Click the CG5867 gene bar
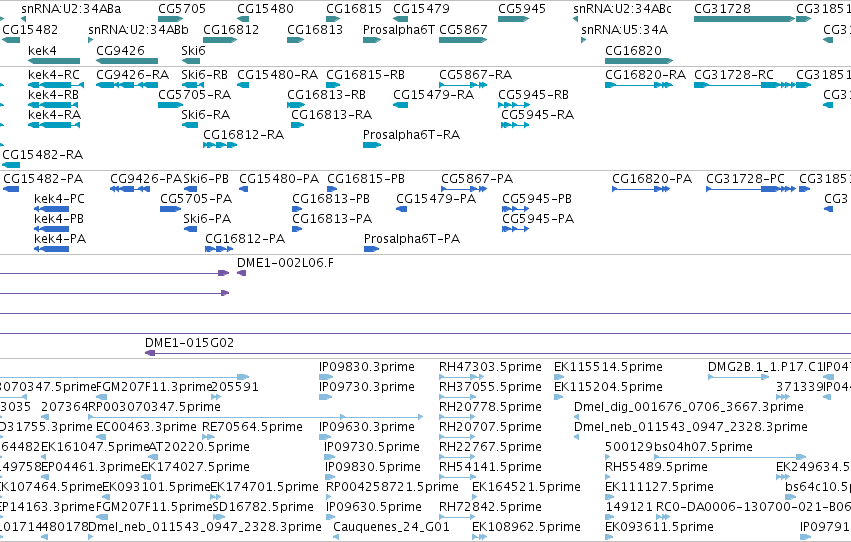Viewport: 851px width, 542px height. coord(463,40)
